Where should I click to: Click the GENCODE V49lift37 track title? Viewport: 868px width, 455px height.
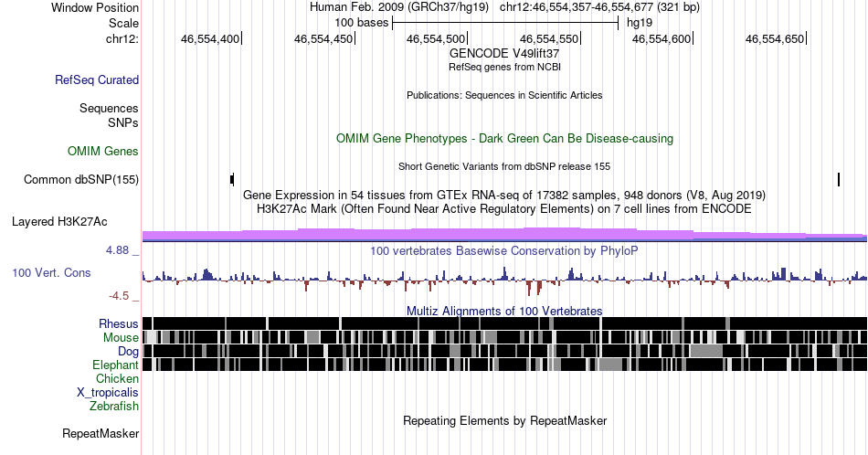coord(504,54)
